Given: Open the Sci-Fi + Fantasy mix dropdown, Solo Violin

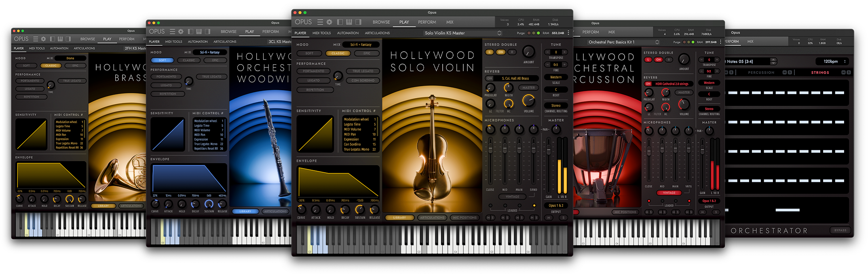Looking at the screenshot, I should [361, 44].
